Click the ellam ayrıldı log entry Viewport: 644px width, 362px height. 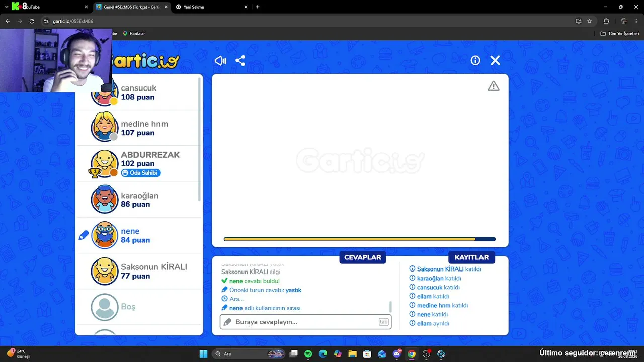(x=430, y=323)
